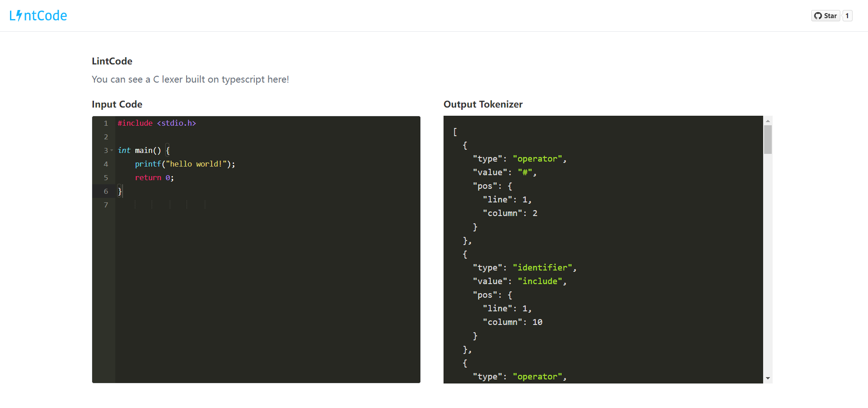Select line number 7 in the gutter
Screen dimensions: 868x408
coord(106,205)
